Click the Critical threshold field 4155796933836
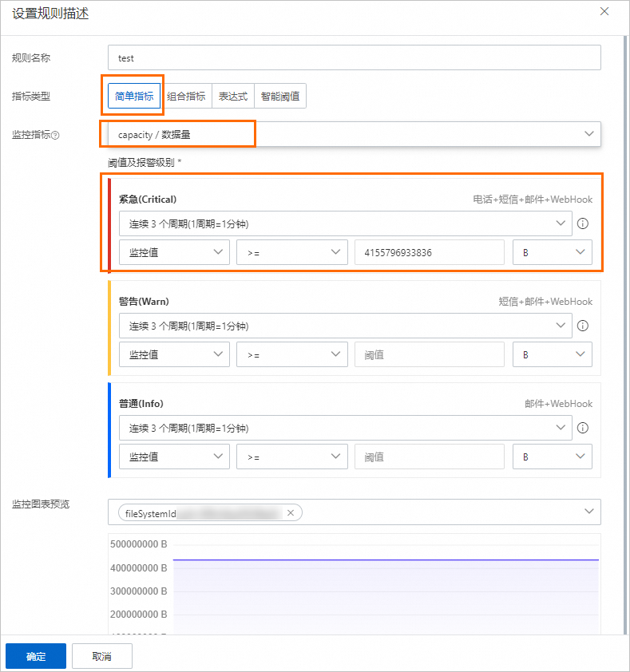Viewport: 630px width, 672px height. [x=430, y=252]
